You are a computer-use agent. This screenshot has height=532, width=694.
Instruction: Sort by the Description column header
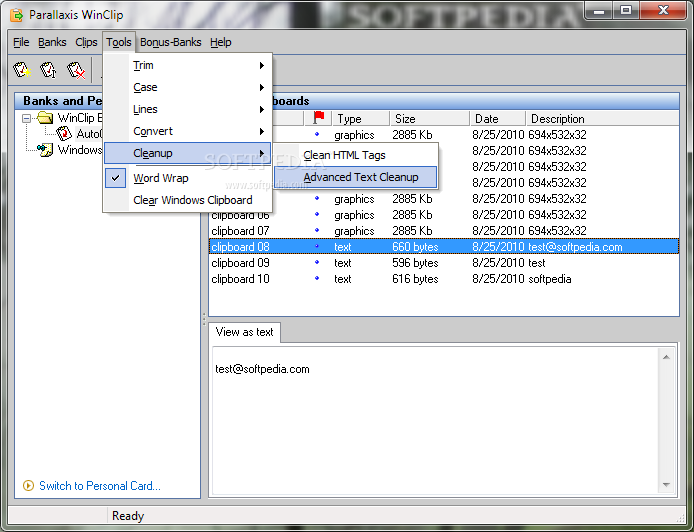(x=602, y=119)
